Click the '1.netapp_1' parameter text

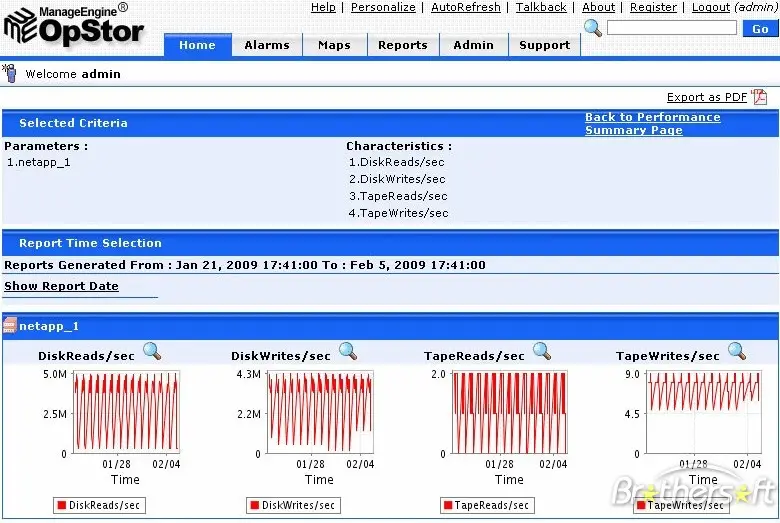point(39,162)
